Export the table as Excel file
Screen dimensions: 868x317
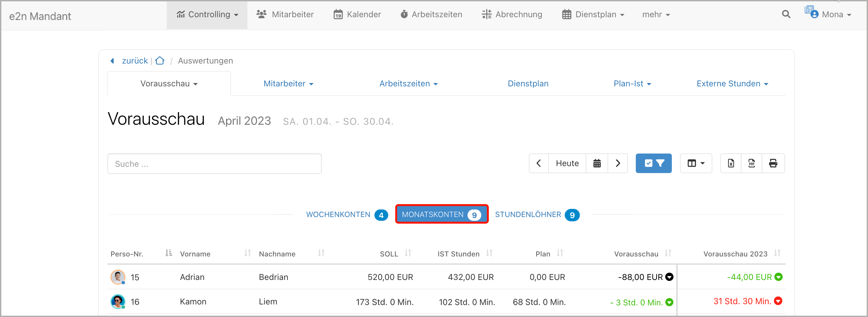pyautogui.click(x=730, y=163)
